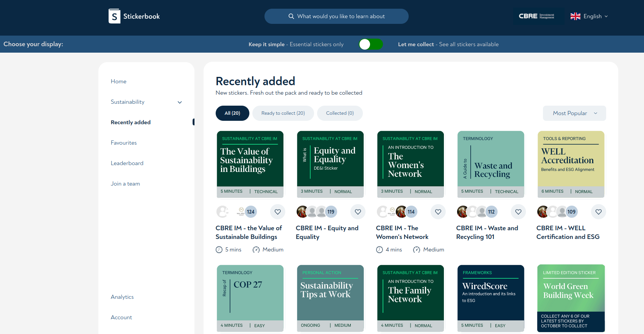Select the All (20) filter tab

click(x=232, y=113)
